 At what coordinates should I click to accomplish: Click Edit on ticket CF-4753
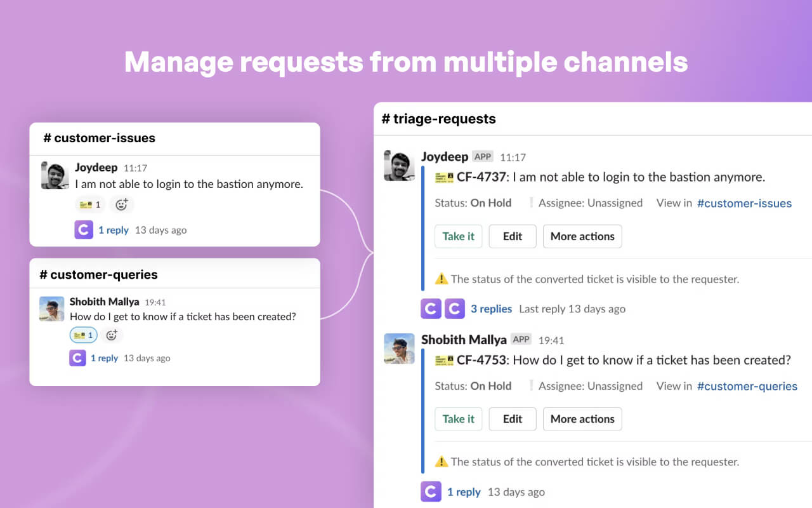(x=513, y=419)
